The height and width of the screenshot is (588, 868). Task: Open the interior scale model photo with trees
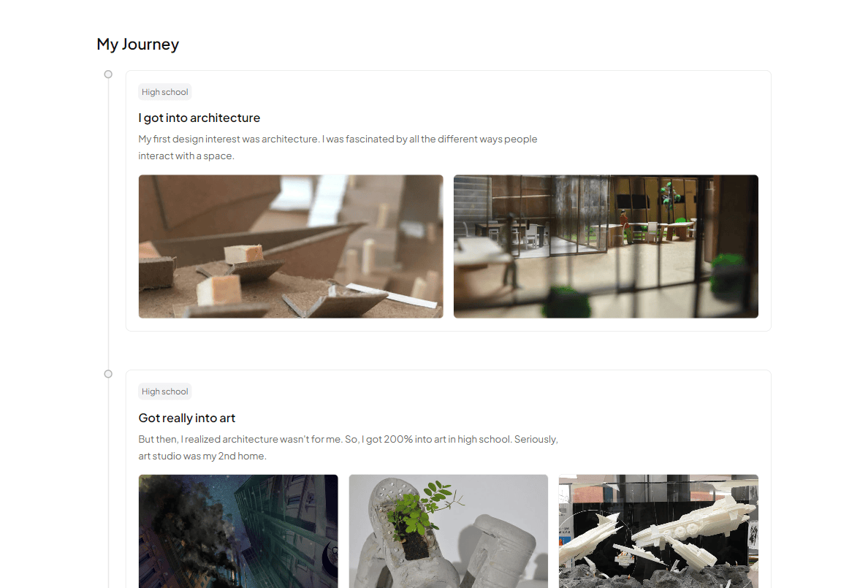[606, 246]
